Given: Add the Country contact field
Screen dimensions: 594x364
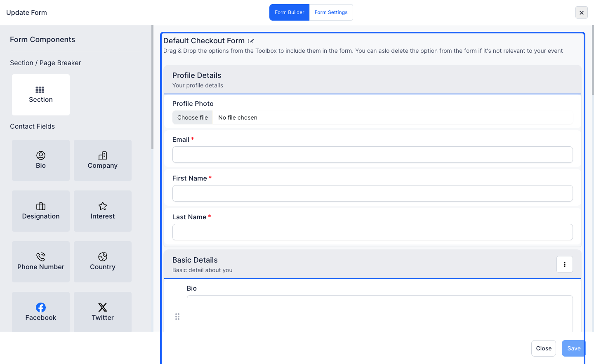Looking at the screenshot, I should (x=103, y=262).
